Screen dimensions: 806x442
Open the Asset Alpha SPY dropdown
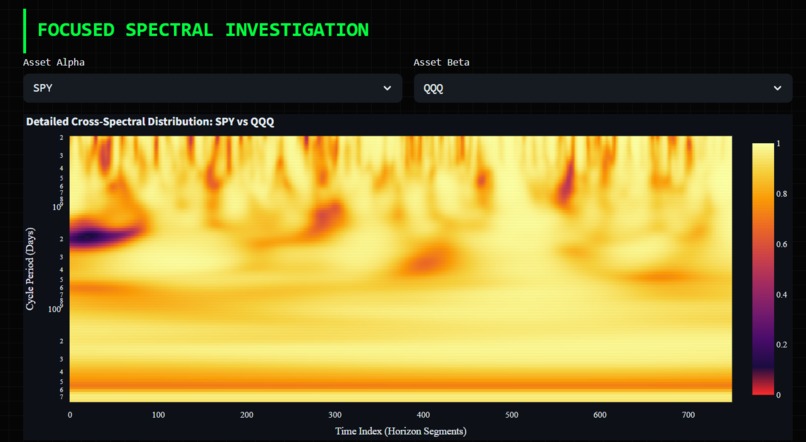212,88
